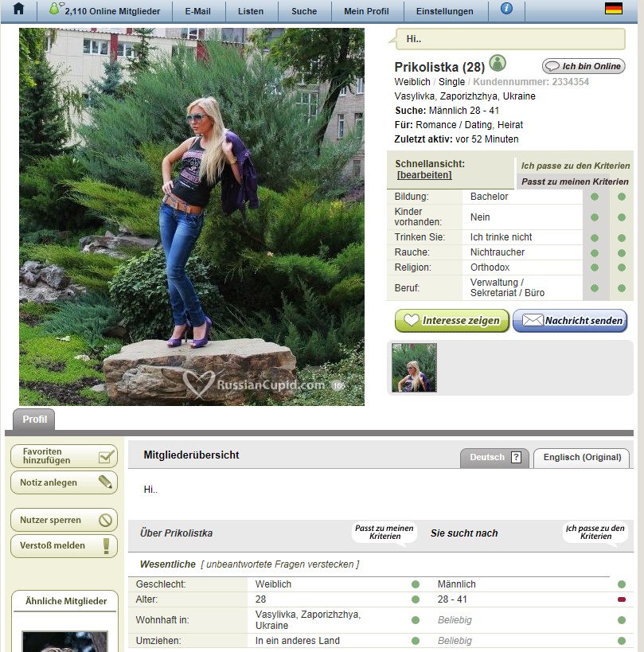Open the Einstellungen menu
Image resolution: width=644 pixels, height=652 pixels.
444,11
